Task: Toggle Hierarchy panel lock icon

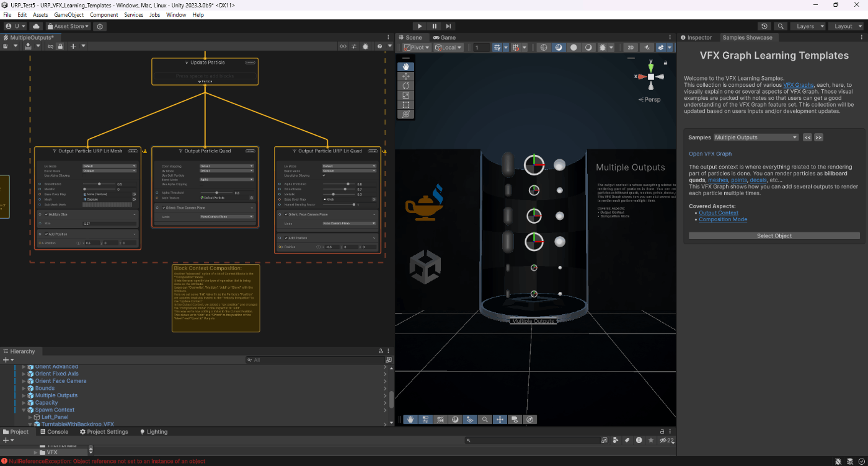Action: click(x=381, y=351)
